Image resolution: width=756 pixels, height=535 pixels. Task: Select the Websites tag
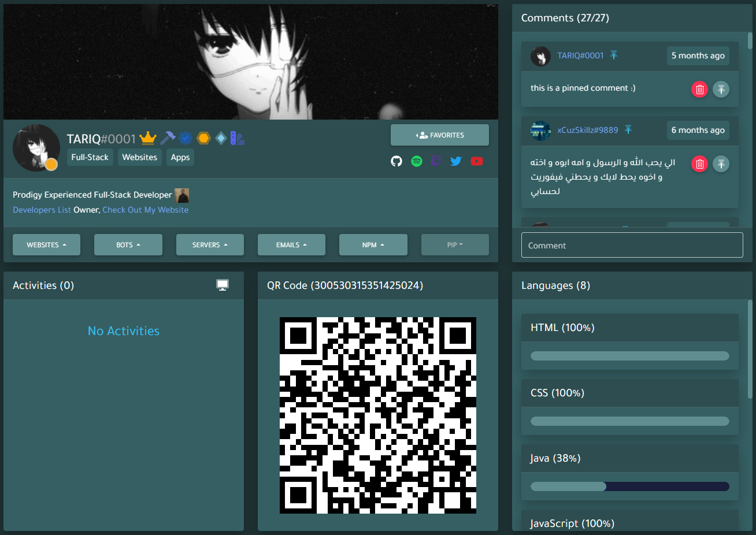pyautogui.click(x=139, y=157)
